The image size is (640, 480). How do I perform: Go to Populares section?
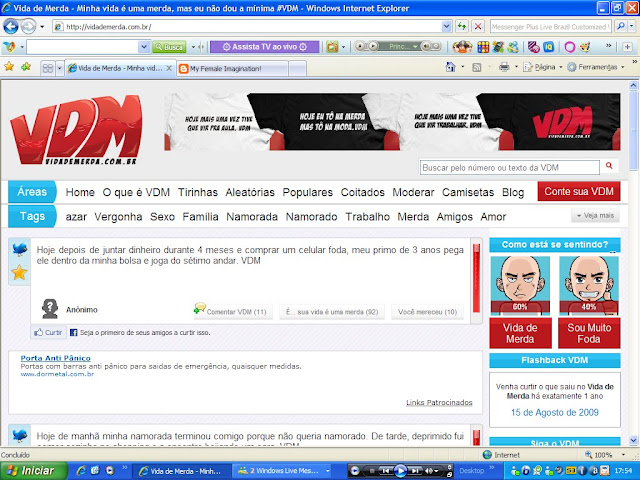pos(307,192)
